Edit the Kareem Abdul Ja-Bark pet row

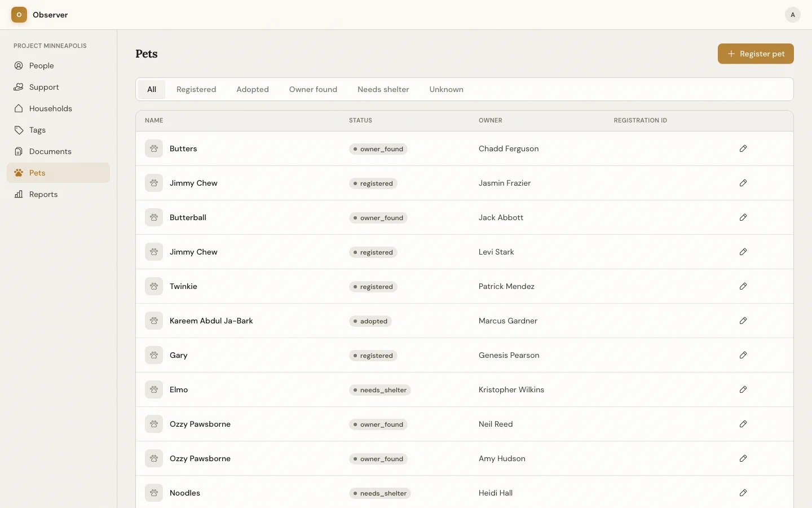[743, 321]
